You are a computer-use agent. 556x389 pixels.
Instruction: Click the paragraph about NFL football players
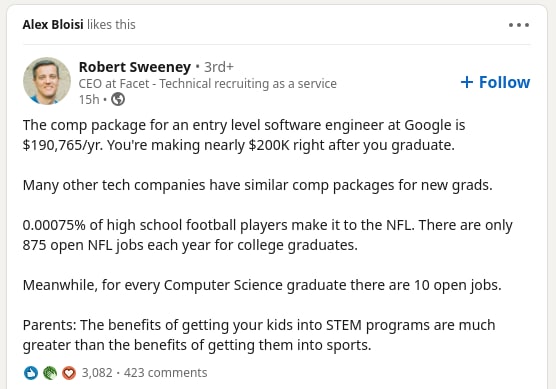267,235
